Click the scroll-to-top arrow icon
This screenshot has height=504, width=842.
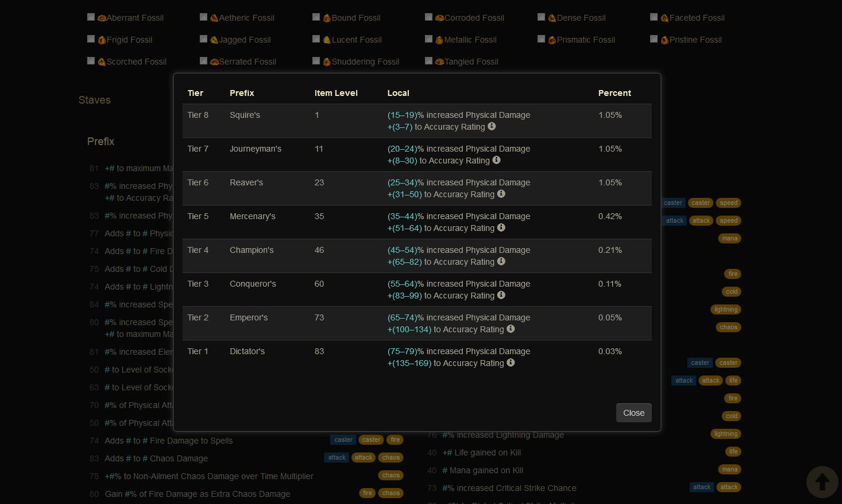click(x=822, y=481)
